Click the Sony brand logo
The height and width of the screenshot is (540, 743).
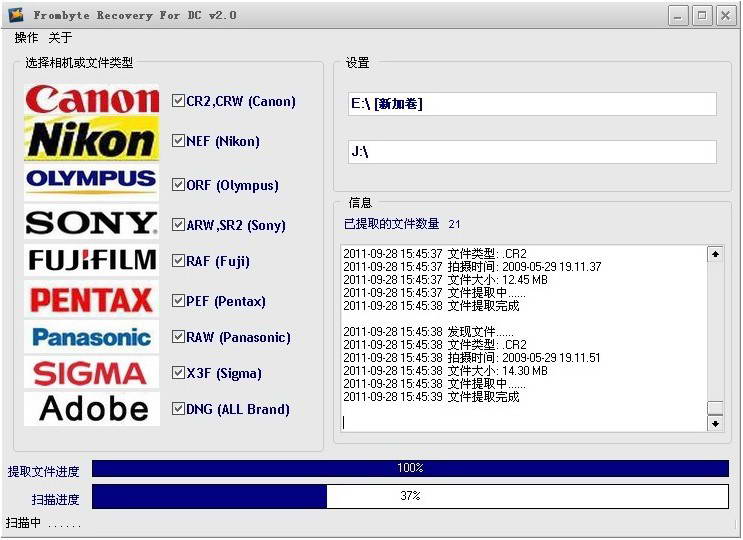click(91, 223)
